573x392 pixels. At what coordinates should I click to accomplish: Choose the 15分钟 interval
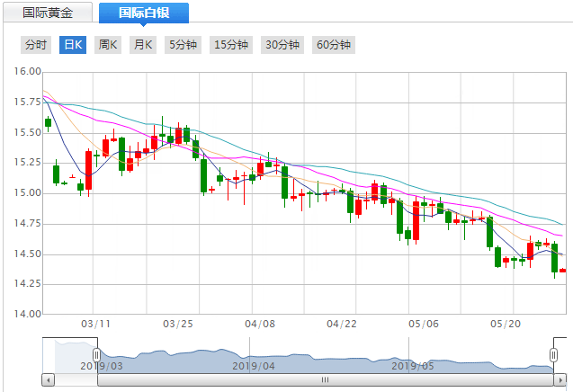[231, 45]
